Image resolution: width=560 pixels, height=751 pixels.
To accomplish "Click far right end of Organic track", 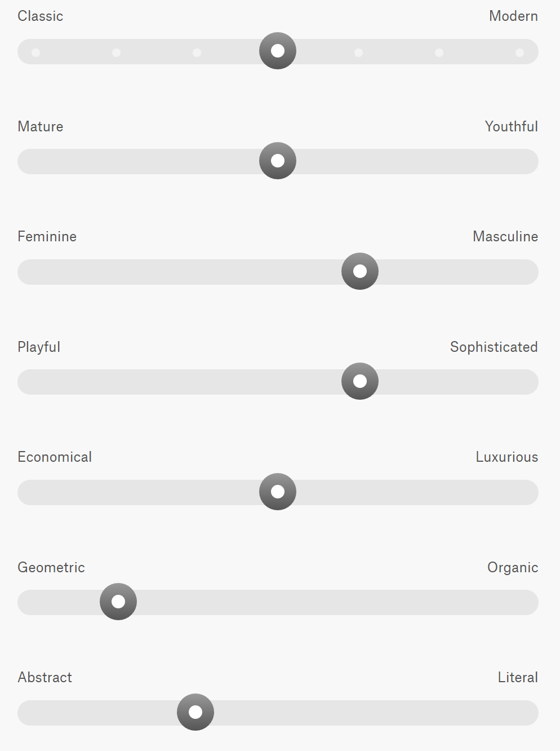I will (527, 603).
